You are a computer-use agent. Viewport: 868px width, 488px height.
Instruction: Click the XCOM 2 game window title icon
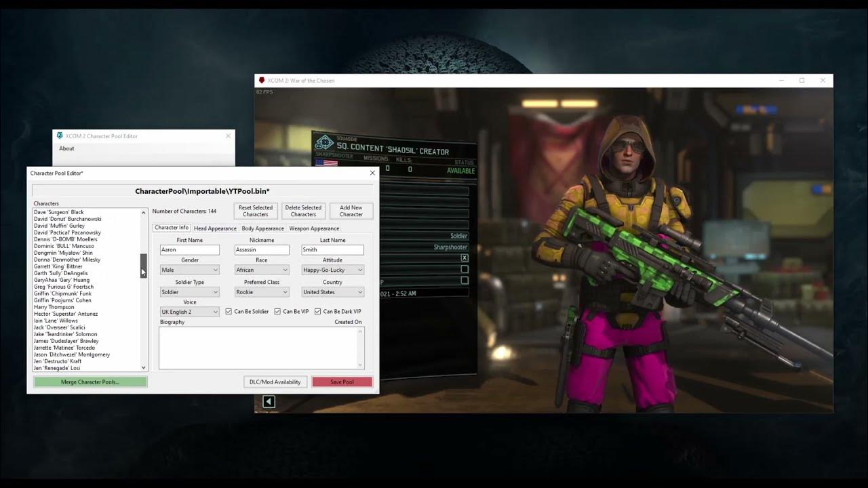[262, 80]
